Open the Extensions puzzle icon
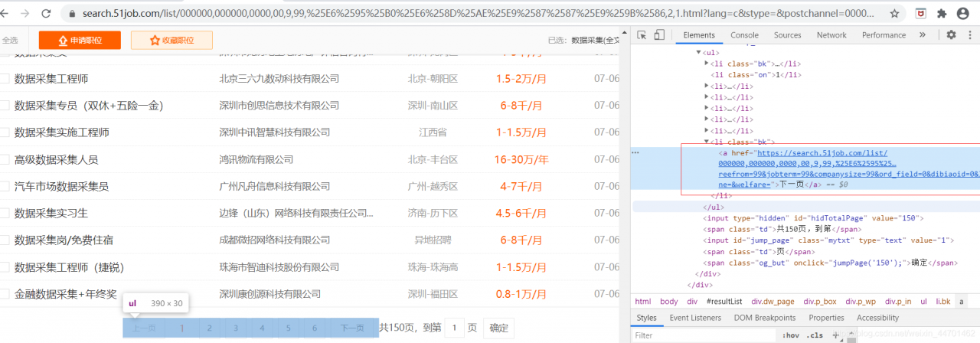 point(942,14)
